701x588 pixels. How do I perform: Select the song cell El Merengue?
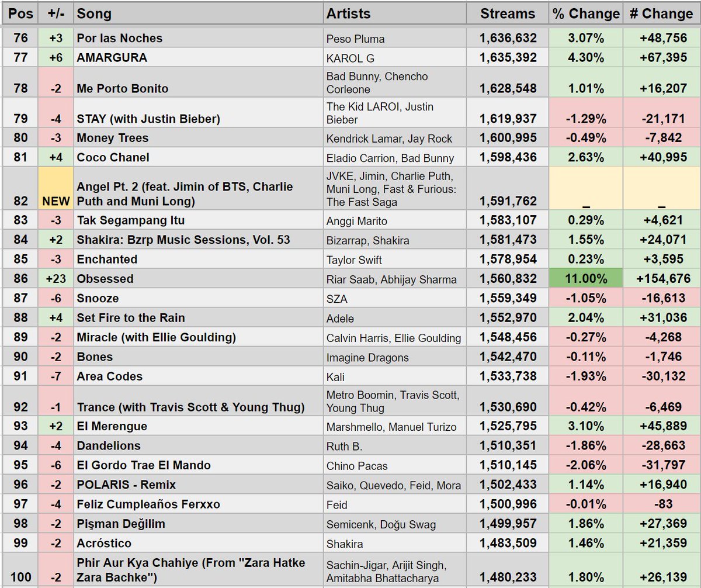(x=199, y=426)
